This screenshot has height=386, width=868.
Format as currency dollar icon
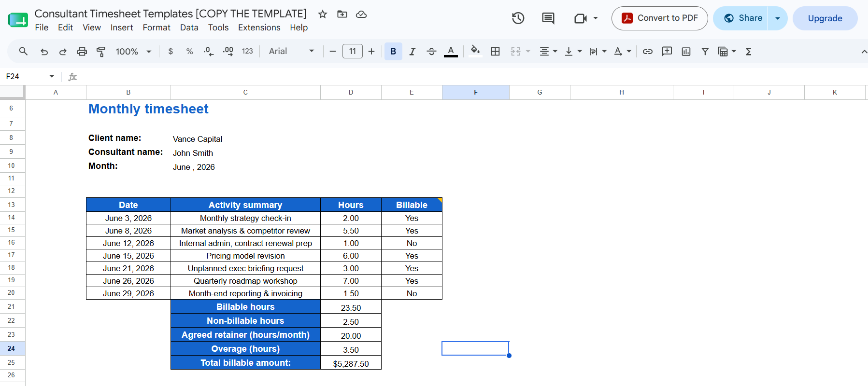(171, 51)
